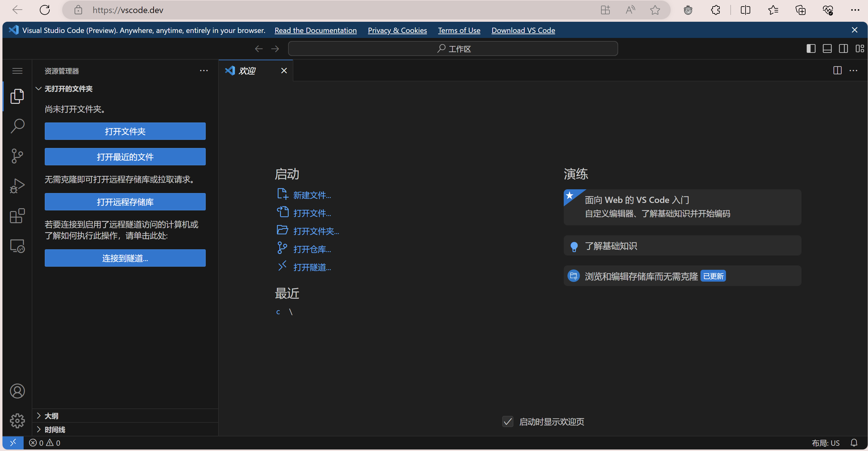The width and height of the screenshot is (868, 451).
Task: Click the 打开远程存储库 button
Action: (125, 202)
